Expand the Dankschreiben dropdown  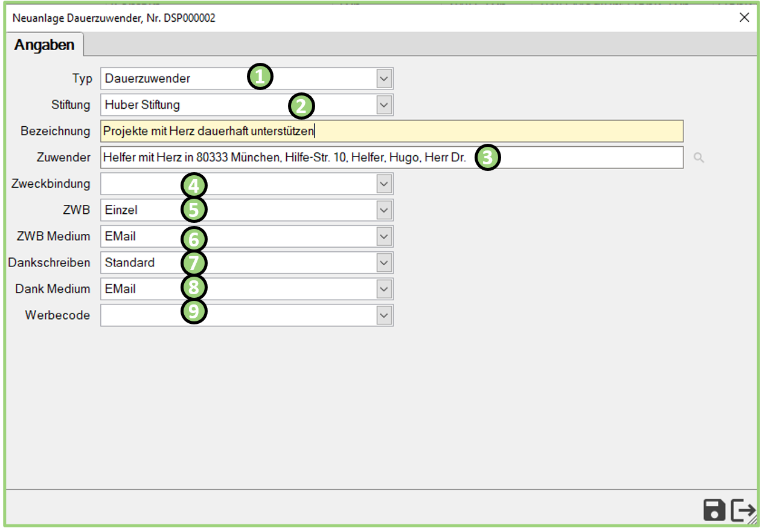[x=384, y=263]
